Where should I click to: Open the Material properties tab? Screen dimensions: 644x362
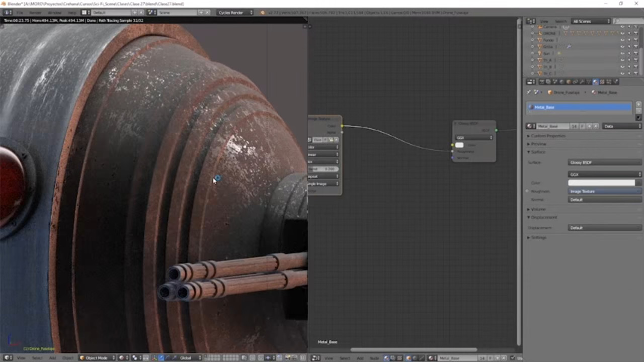point(595,82)
